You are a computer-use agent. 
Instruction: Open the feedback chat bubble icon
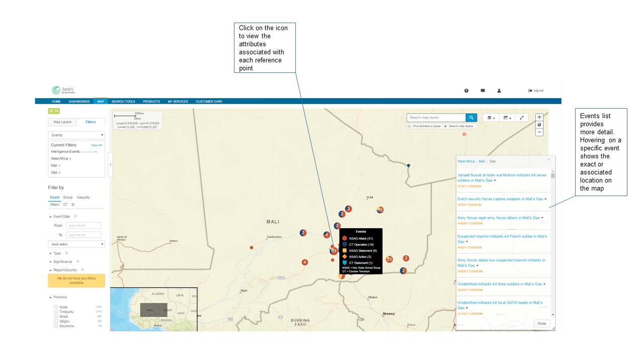coord(482,90)
